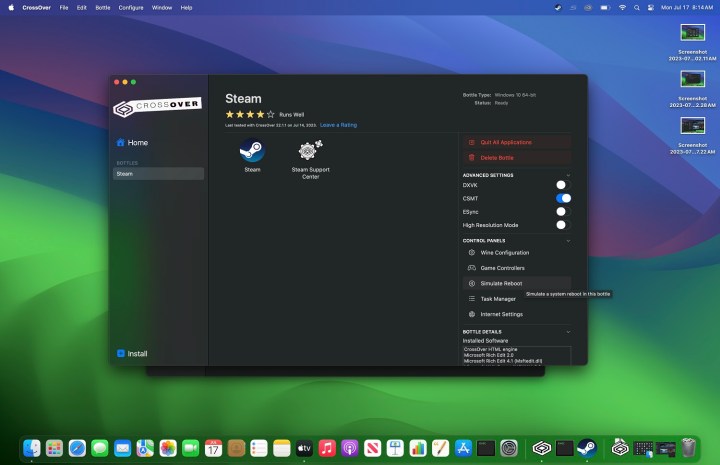Screen dimensions: 720x465
Task: Launch the Steam application icon
Action: (252, 151)
